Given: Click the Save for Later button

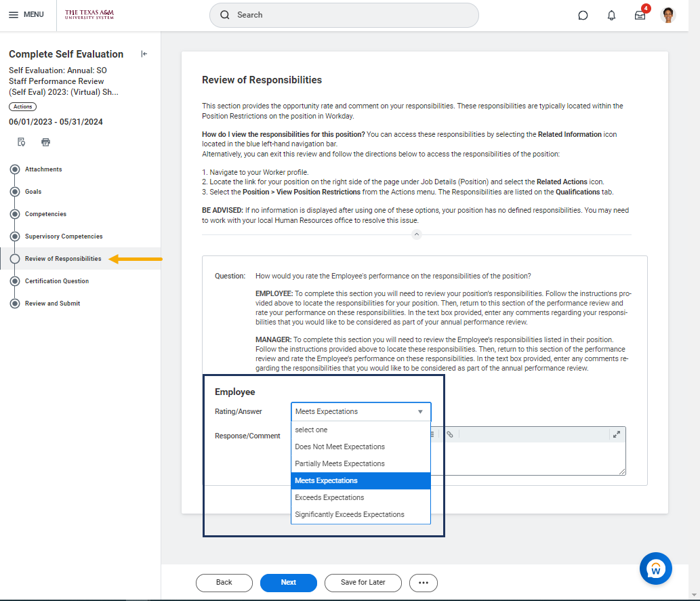Looking at the screenshot, I should tap(363, 583).
